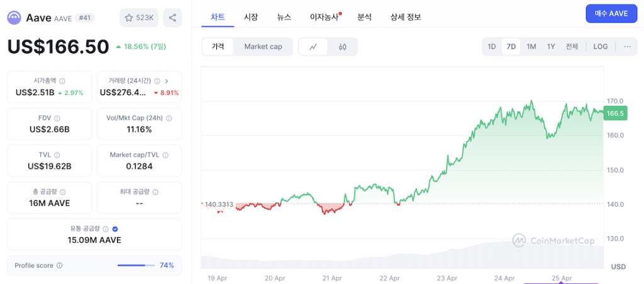Image resolution: width=644 pixels, height=284 pixels.
Task: Click the verified badge on circulating supply
Action: point(115,229)
